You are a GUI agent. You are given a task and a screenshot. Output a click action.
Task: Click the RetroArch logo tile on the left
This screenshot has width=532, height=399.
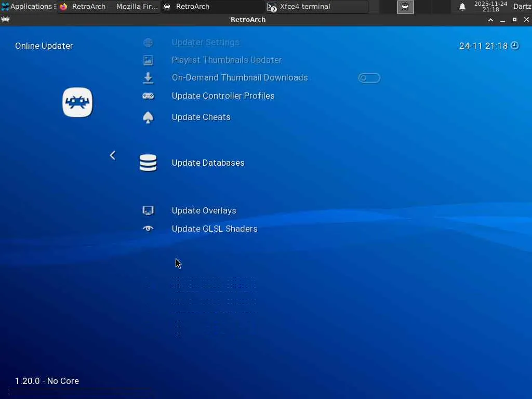coord(77,102)
